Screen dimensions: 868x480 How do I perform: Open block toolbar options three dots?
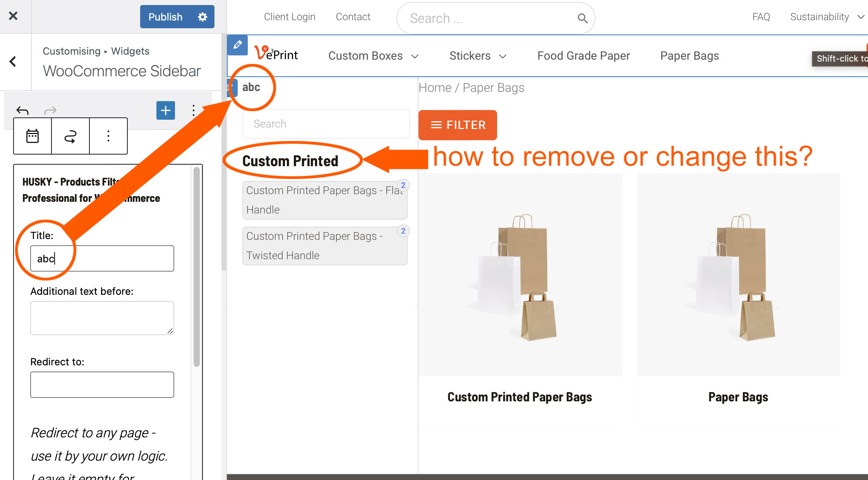(108, 136)
